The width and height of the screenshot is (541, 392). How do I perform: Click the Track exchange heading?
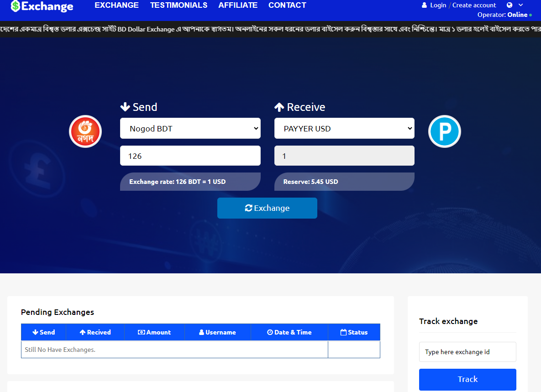(x=448, y=321)
